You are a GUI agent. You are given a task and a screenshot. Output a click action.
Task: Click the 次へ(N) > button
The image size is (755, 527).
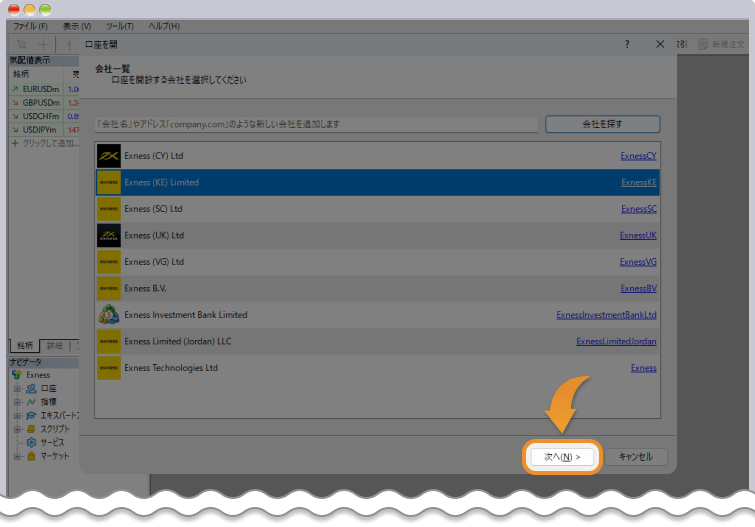point(562,456)
